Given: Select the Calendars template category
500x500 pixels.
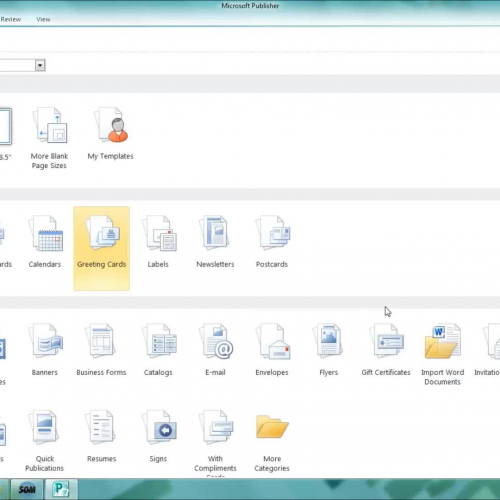Looking at the screenshot, I should pyautogui.click(x=45, y=242).
